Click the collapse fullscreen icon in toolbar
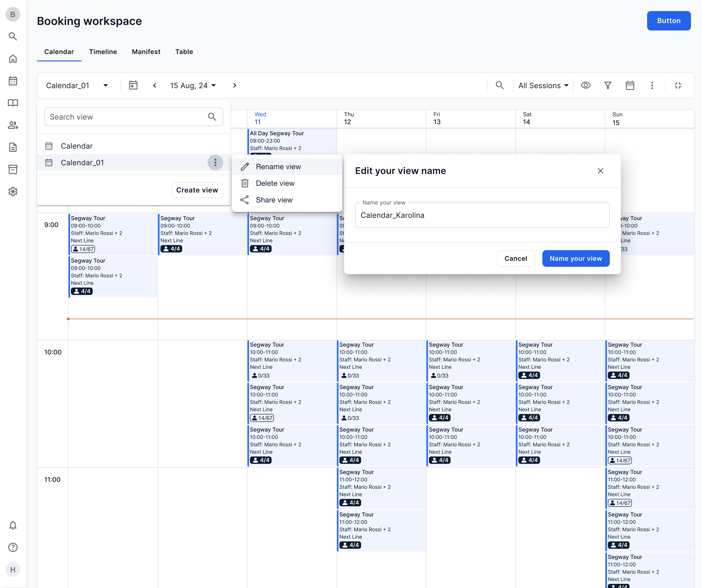Viewport: 702px width, 588px height. pos(678,86)
